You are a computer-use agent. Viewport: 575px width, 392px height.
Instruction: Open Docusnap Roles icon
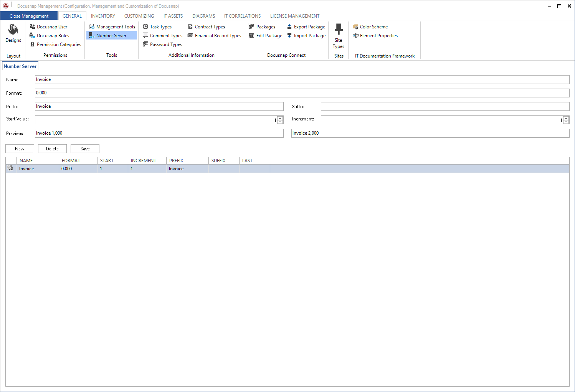pos(32,35)
